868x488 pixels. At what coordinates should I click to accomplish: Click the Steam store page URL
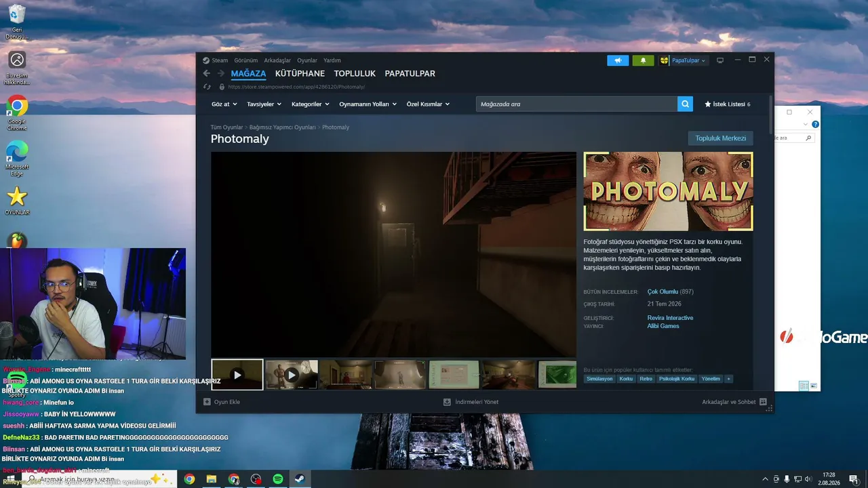[x=296, y=87]
